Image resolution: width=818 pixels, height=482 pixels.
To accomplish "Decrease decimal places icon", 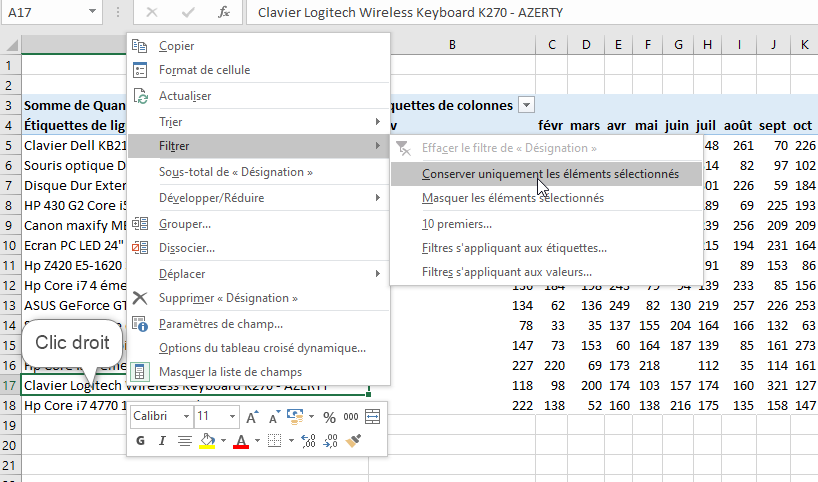I will tap(330, 441).
